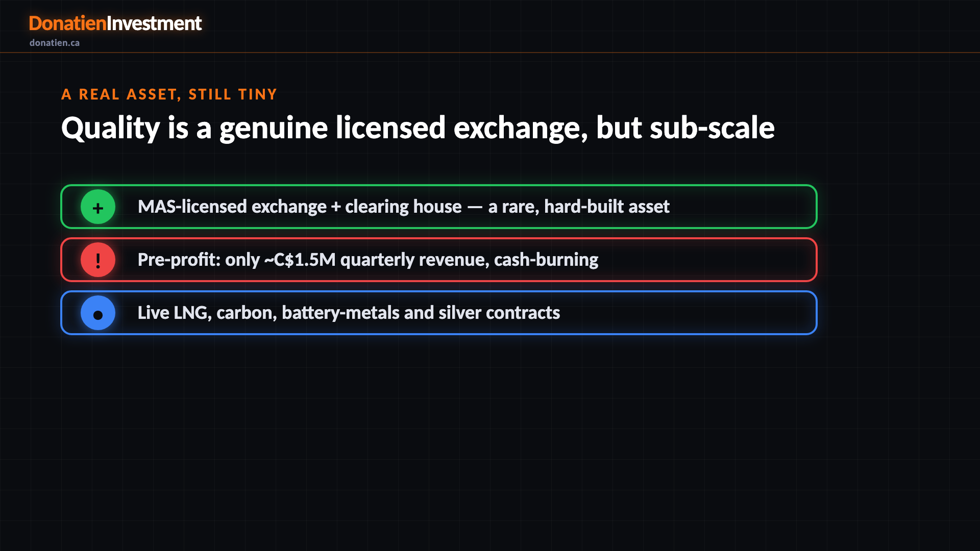Click the empty right side of the red-bordered box
This screenshot has width=980, height=551.
tap(707, 260)
